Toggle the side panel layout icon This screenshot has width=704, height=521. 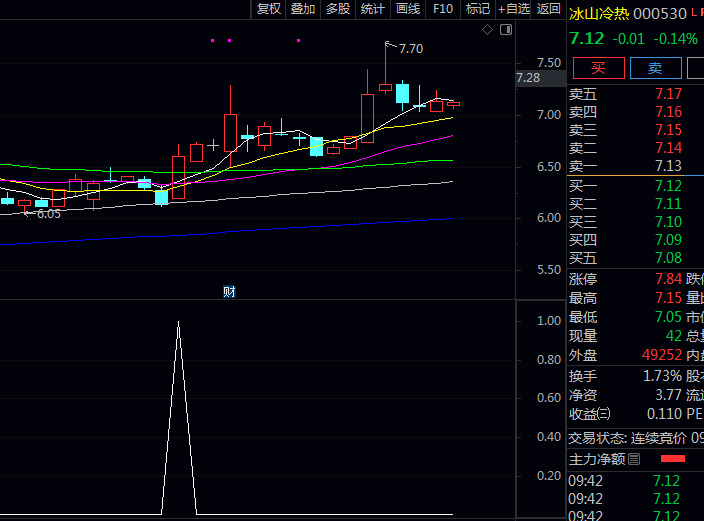click(506, 30)
